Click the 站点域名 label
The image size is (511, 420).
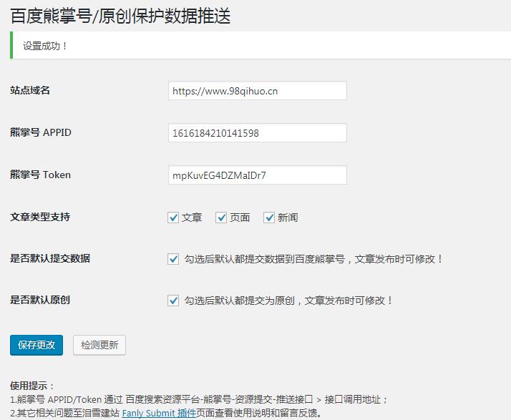pyautogui.click(x=30, y=90)
